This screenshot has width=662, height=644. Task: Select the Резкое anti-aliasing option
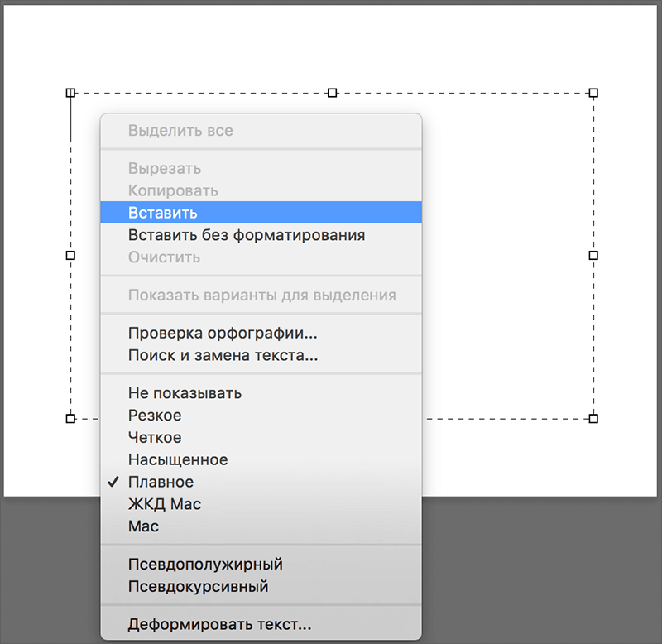point(155,416)
